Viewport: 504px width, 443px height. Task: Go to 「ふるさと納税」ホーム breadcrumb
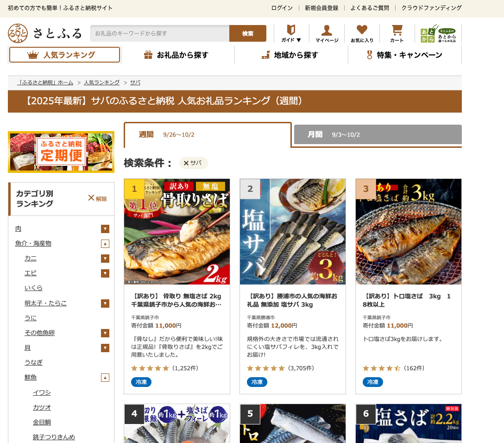tap(45, 82)
